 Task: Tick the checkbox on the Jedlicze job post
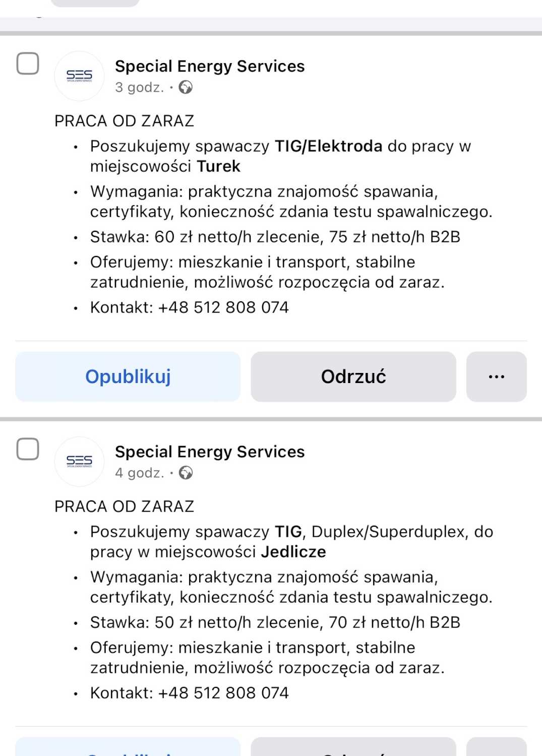28,449
